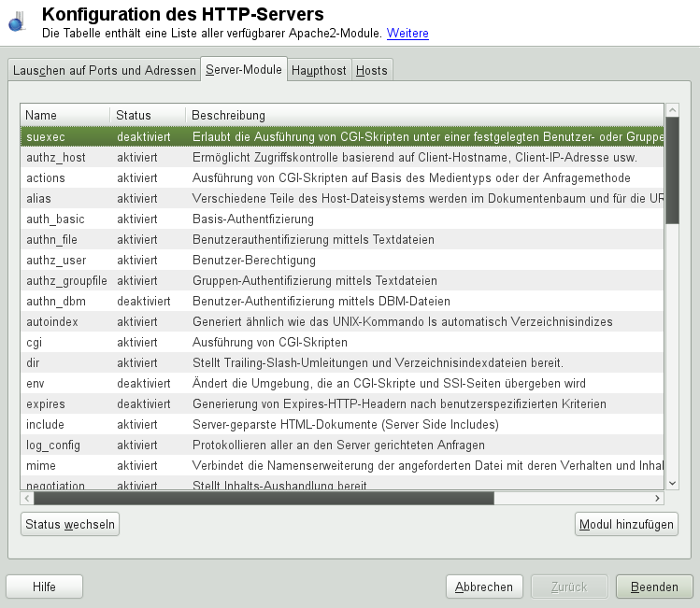This screenshot has height=608, width=700.
Task: Select the dir module row
Action: click(x=342, y=362)
